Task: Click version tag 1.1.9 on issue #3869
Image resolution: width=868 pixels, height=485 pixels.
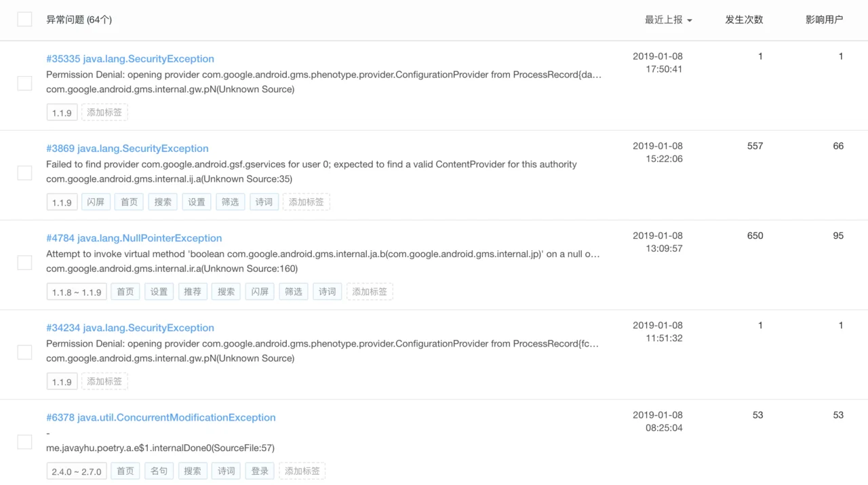Action: [62, 202]
